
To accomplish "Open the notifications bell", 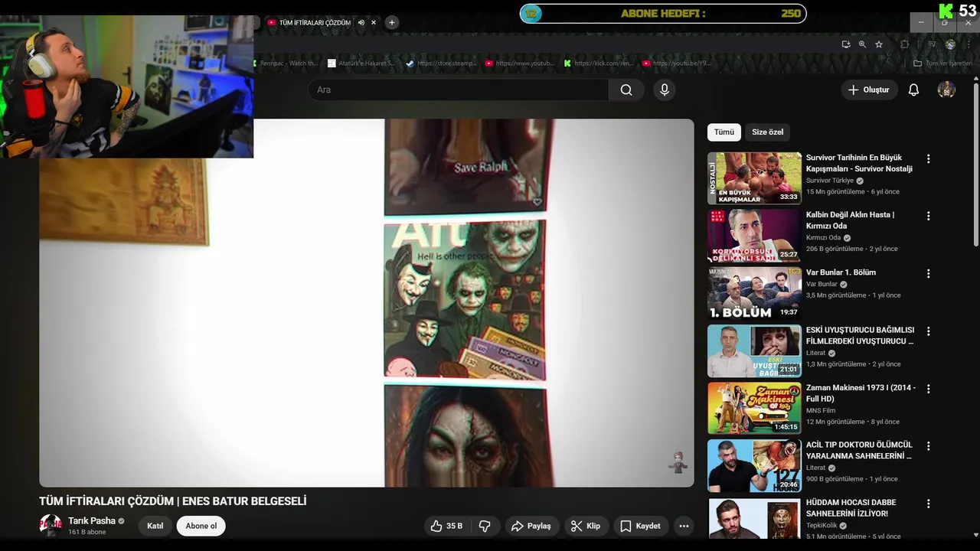I will click(913, 90).
